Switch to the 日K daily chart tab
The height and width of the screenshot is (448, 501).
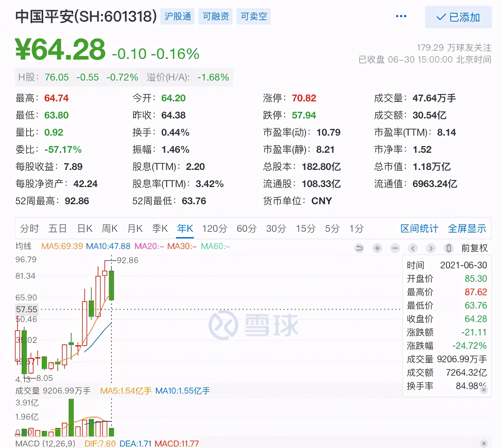(x=85, y=228)
